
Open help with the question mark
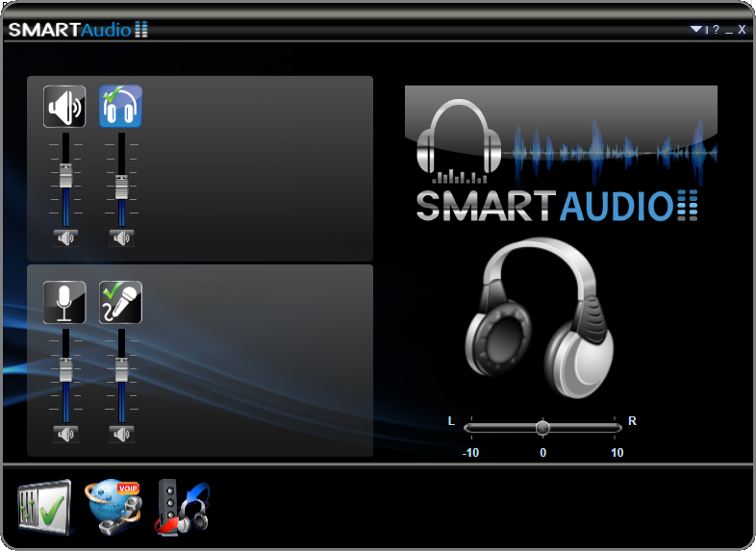pyautogui.click(x=716, y=30)
